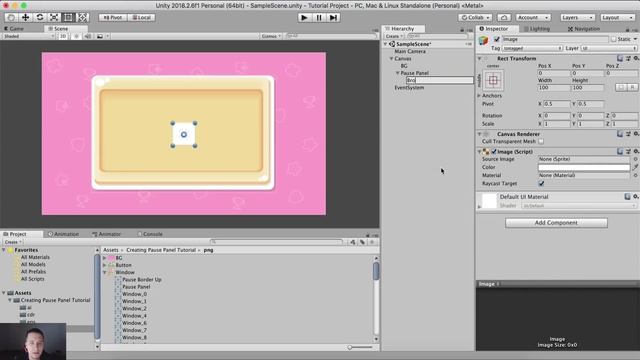Expand the Anchors section

point(479,96)
